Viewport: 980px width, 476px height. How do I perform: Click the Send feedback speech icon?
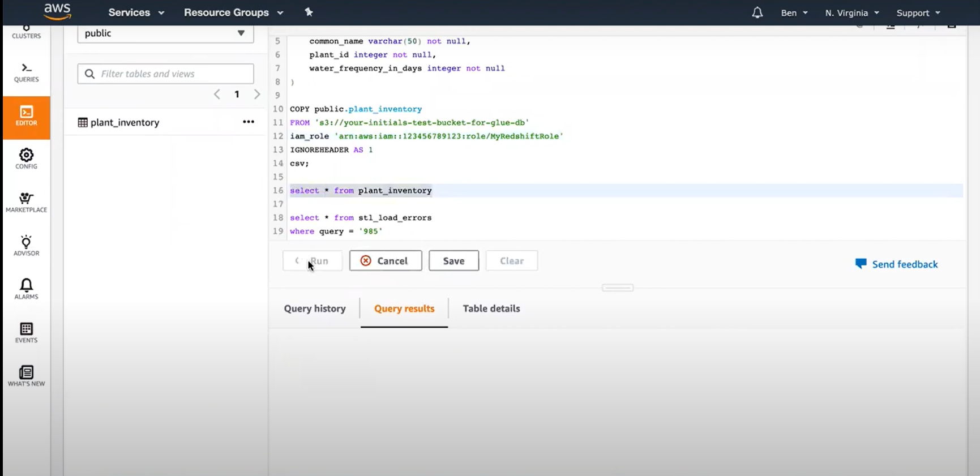pyautogui.click(x=861, y=264)
